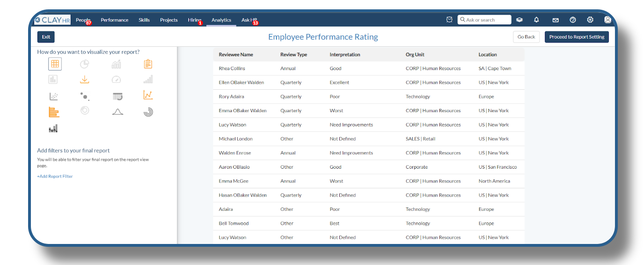644x265 pixels.
Task: Click the US | San Francisco location cell
Action: pyautogui.click(x=498, y=167)
